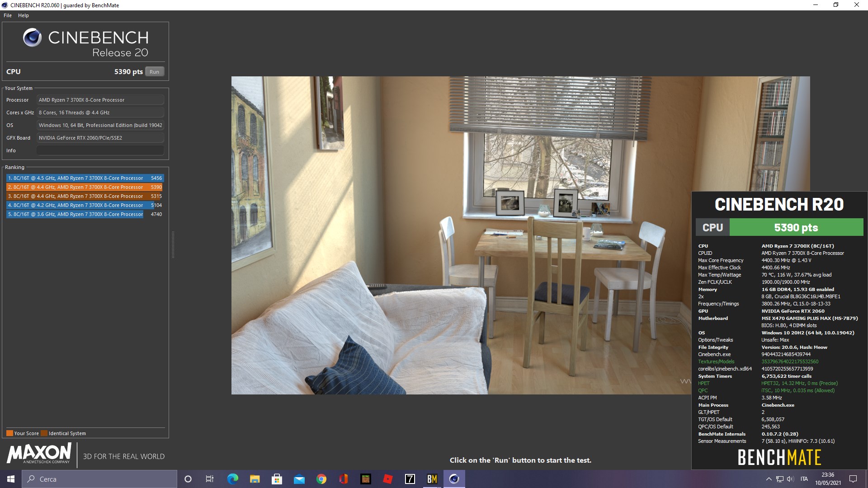Click the OS field showing Windows 10
This screenshot has height=488, width=868.
click(100, 125)
